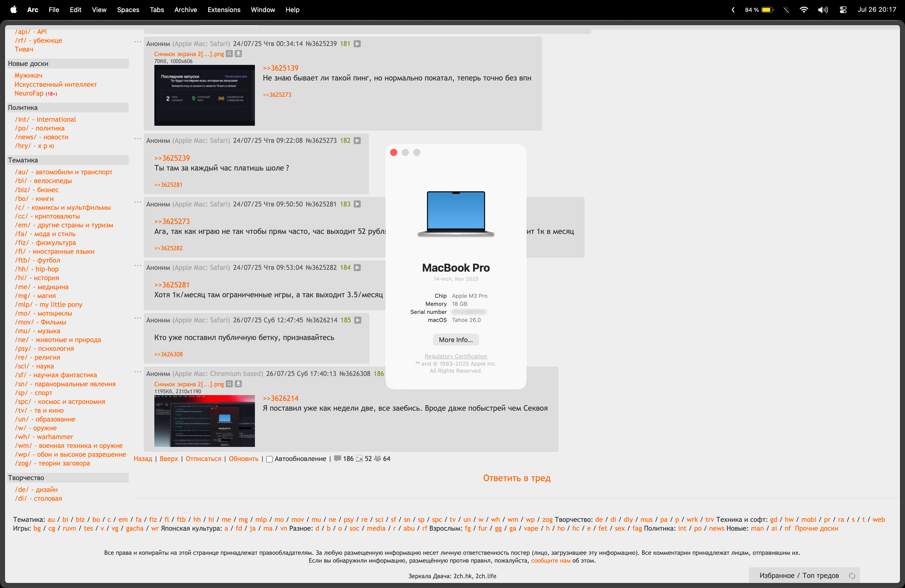Click download icon on post 3626308 attachment

(238, 384)
